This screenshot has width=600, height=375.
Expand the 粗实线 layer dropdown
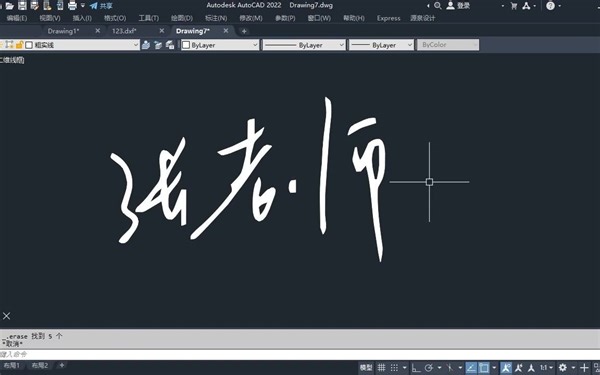pos(135,45)
